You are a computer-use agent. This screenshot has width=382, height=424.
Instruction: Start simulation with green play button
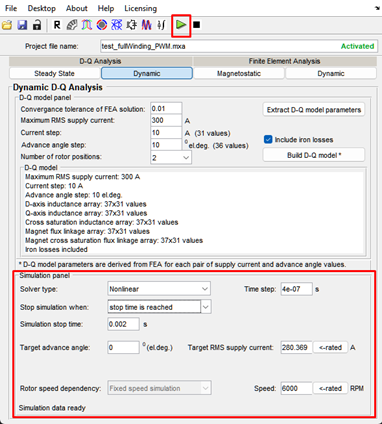(x=181, y=25)
